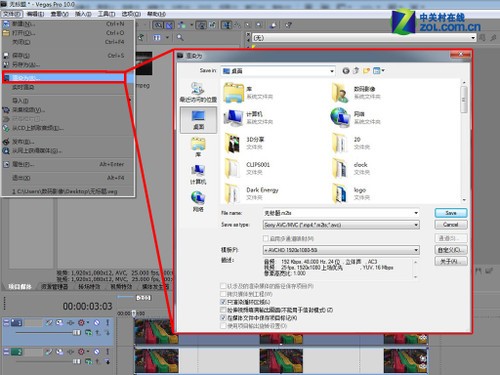Click the track 1 solo exclamation icon

[107, 322]
